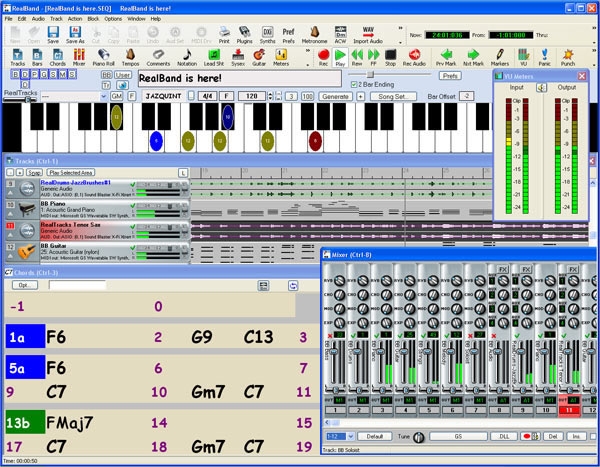The height and width of the screenshot is (467, 600).
Task: Toggle green check on BB Piano track
Action: tap(133, 206)
